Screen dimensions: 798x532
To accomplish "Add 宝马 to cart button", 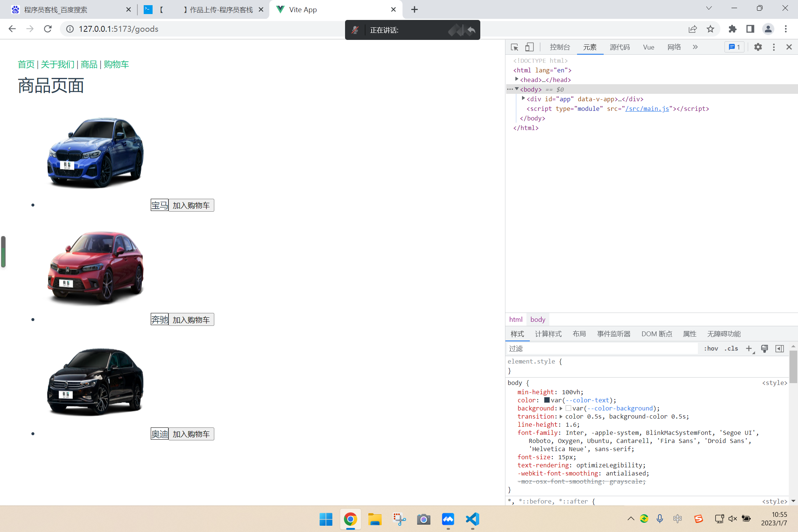I will tap(191, 205).
